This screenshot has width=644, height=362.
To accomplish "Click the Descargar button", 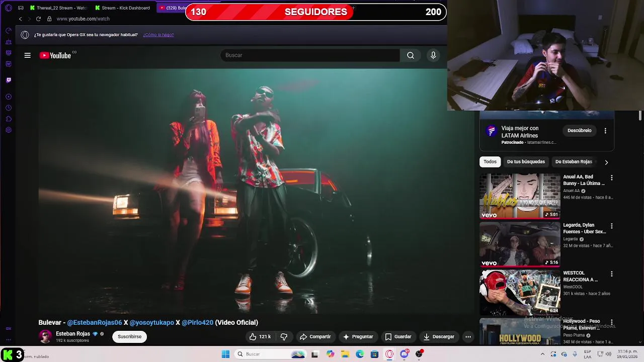I will coord(439,337).
